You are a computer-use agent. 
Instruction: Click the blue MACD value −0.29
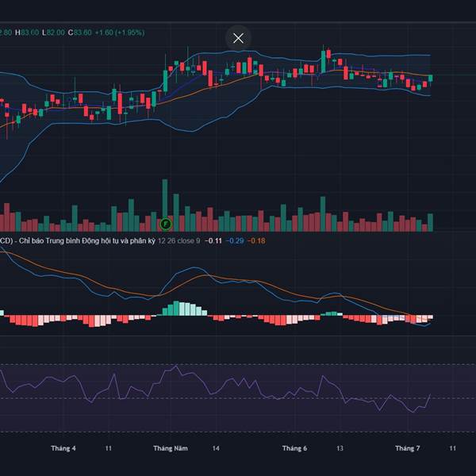235,240
